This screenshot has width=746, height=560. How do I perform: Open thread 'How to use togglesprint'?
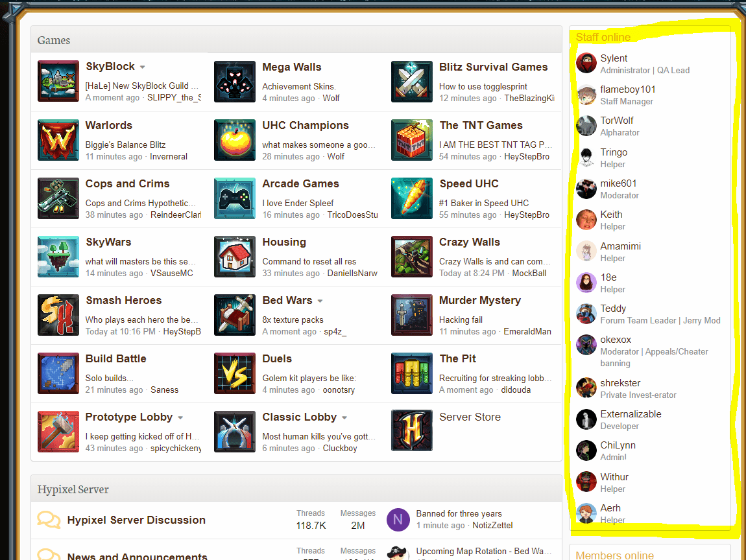483,86
